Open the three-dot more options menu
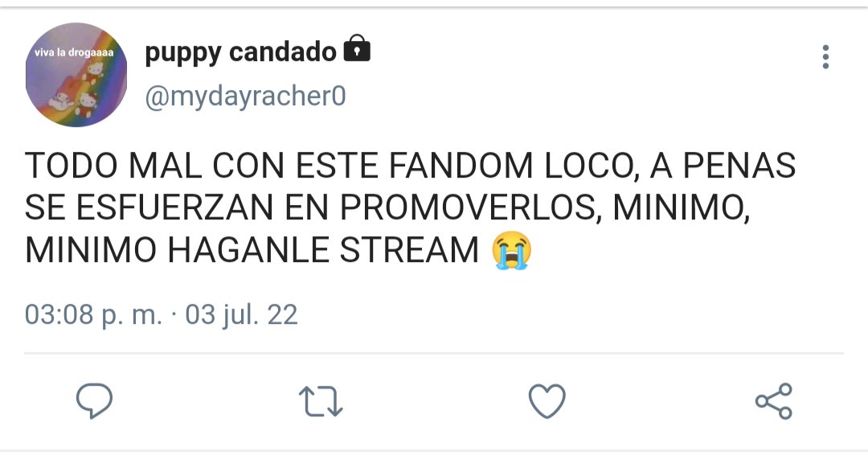The image size is (868, 455). [x=825, y=57]
